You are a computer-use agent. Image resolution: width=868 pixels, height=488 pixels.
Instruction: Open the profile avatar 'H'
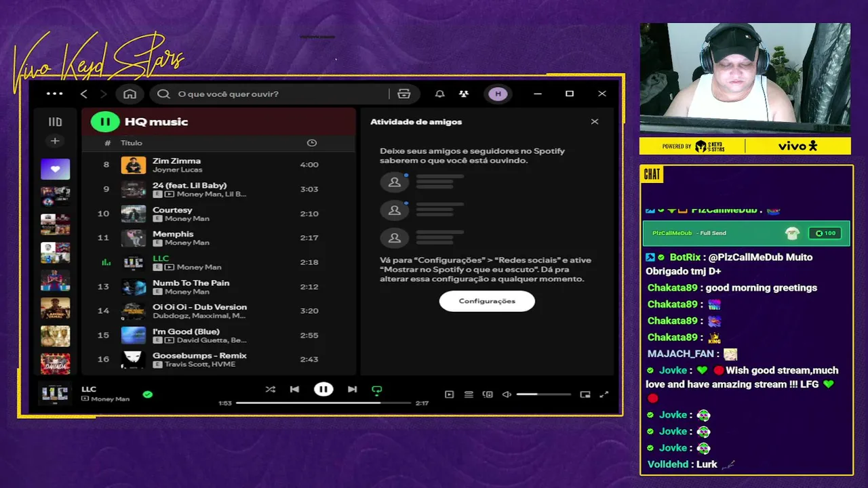(498, 94)
